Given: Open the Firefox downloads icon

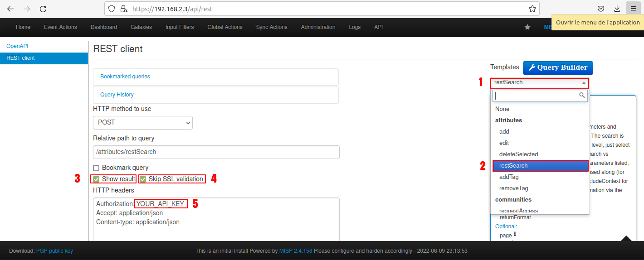Looking at the screenshot, I should click(617, 9).
